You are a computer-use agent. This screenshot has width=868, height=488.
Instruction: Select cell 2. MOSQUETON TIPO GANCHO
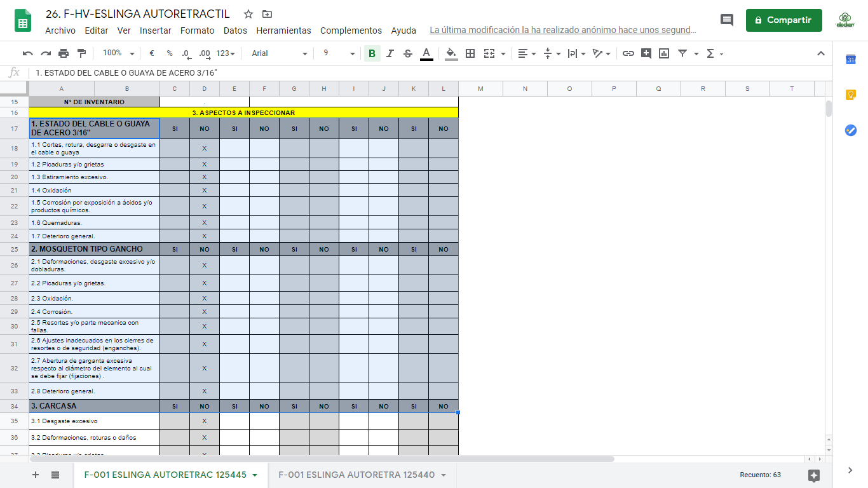click(94, 249)
